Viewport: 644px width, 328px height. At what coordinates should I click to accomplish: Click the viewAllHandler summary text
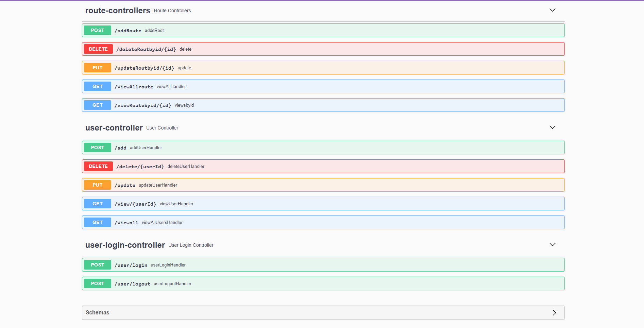pos(171,87)
